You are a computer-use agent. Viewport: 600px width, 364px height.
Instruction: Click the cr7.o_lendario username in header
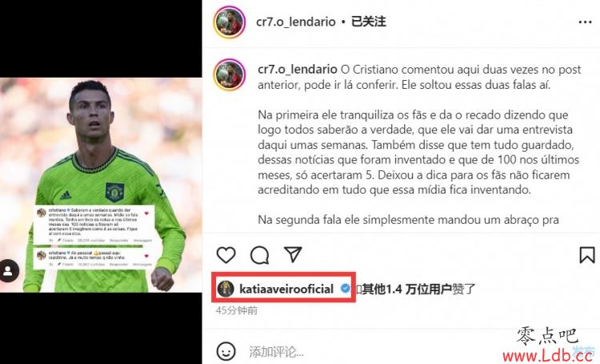296,22
